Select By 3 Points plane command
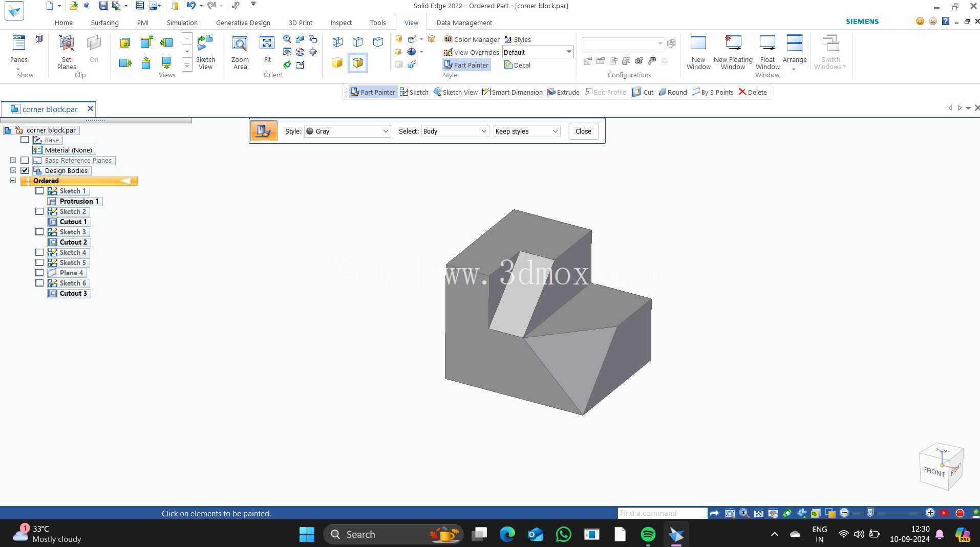The image size is (980, 547). (713, 92)
